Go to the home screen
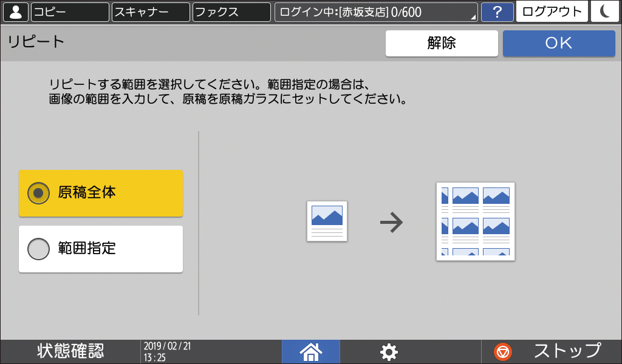Image resolution: width=622 pixels, height=364 pixels. (310, 352)
